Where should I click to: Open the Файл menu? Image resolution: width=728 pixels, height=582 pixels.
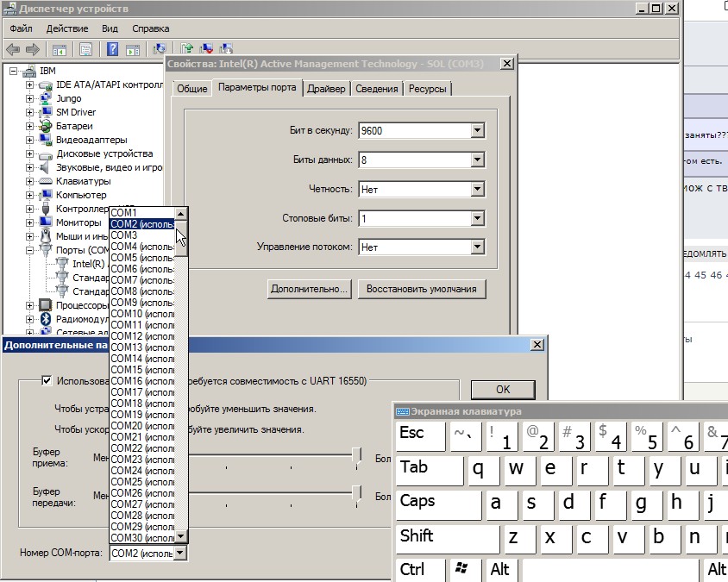tap(21, 28)
